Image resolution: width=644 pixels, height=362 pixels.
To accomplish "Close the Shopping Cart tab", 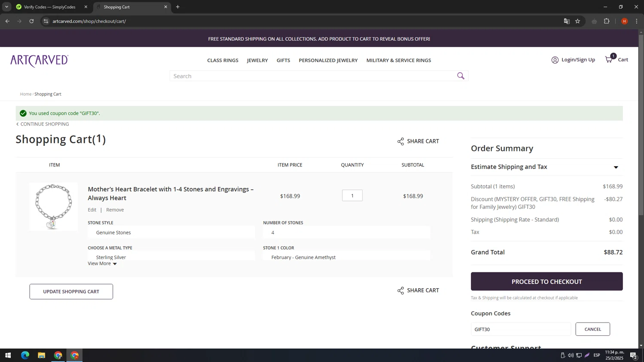I will coord(166,7).
